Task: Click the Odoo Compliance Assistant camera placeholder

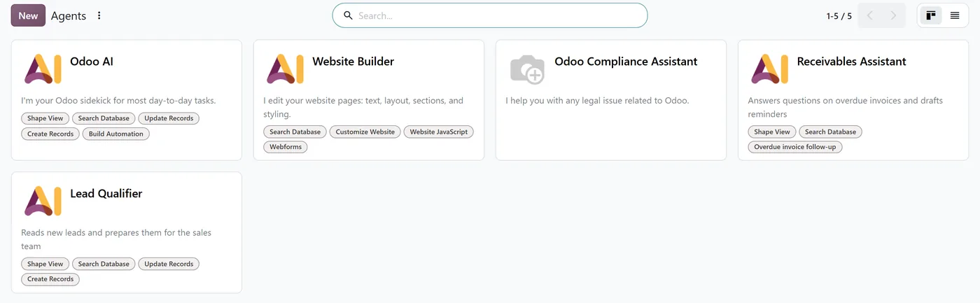Action: 527,69
